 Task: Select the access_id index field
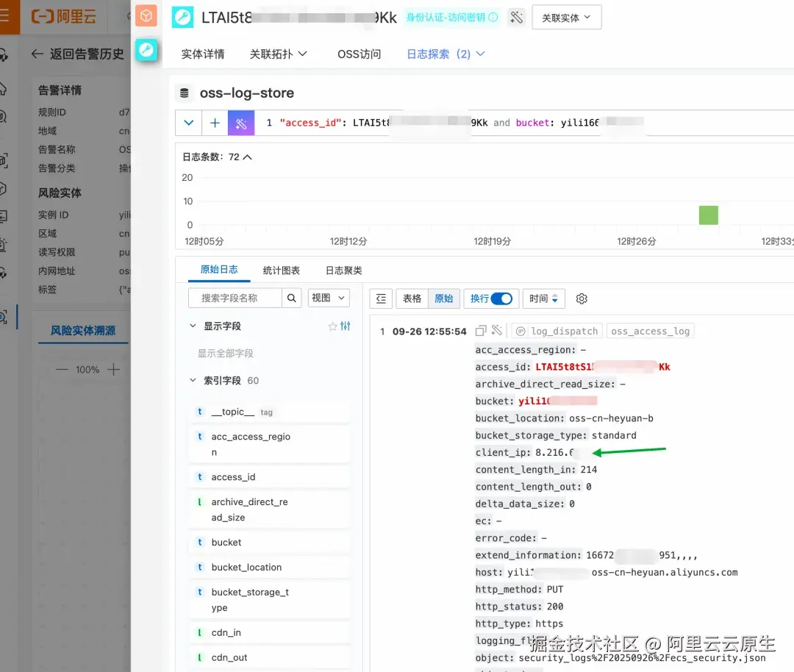(x=269, y=477)
